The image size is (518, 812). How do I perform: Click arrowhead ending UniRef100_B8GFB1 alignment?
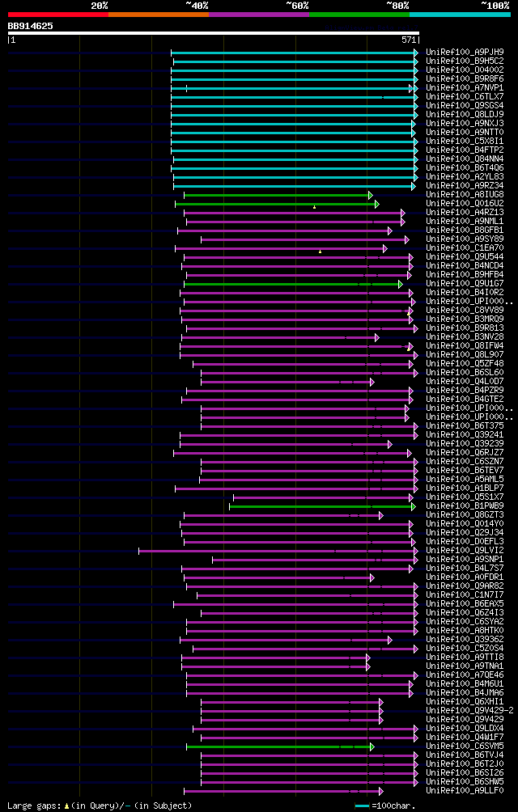tap(390, 231)
